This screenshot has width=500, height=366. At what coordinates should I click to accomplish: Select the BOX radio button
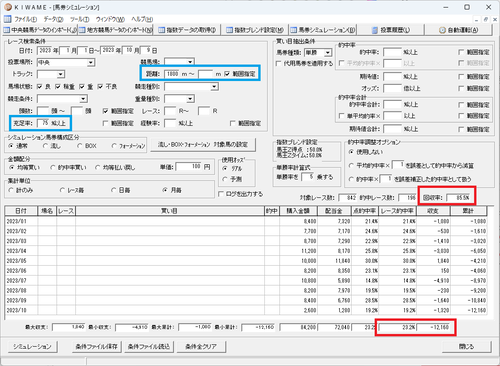click(80, 146)
